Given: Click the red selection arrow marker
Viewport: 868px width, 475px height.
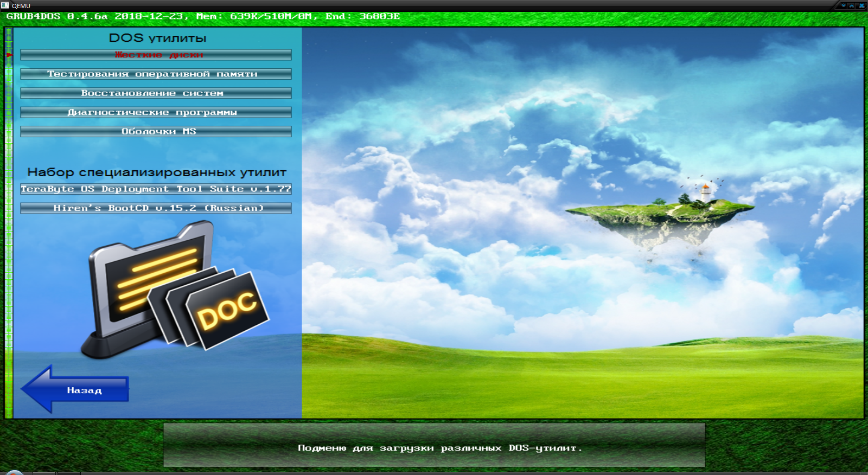Looking at the screenshot, I should pos(9,55).
